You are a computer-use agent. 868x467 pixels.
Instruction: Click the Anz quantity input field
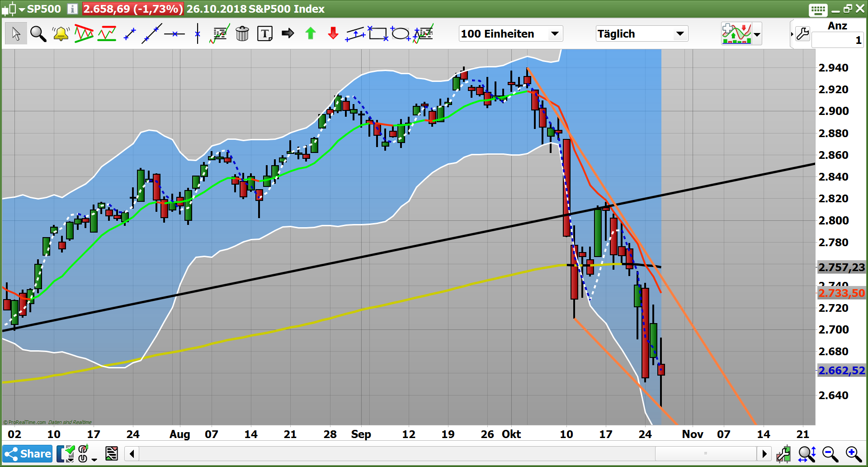click(x=838, y=40)
